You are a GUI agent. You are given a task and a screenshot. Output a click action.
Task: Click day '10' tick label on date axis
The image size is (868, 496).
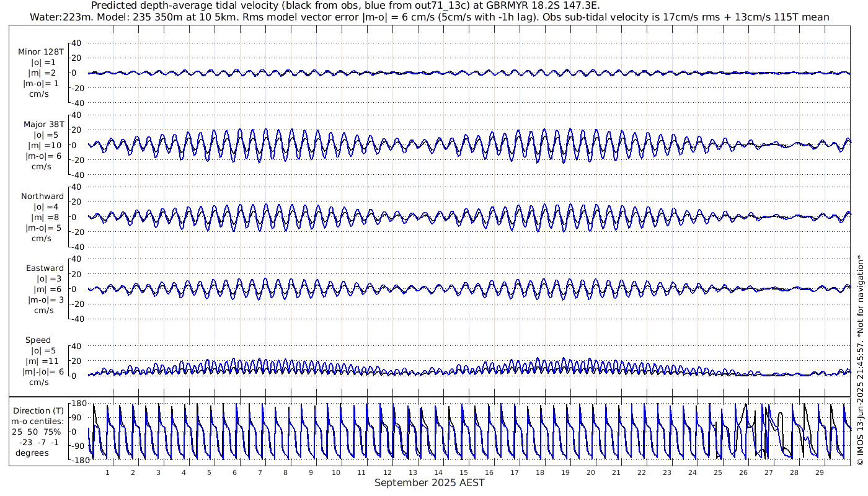click(336, 472)
